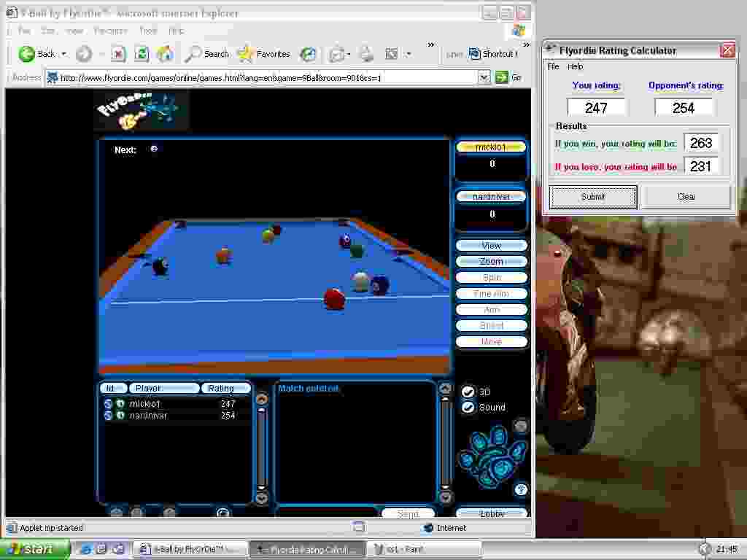Switch to Flyordie Rating Calculator taskbar button

click(x=308, y=550)
